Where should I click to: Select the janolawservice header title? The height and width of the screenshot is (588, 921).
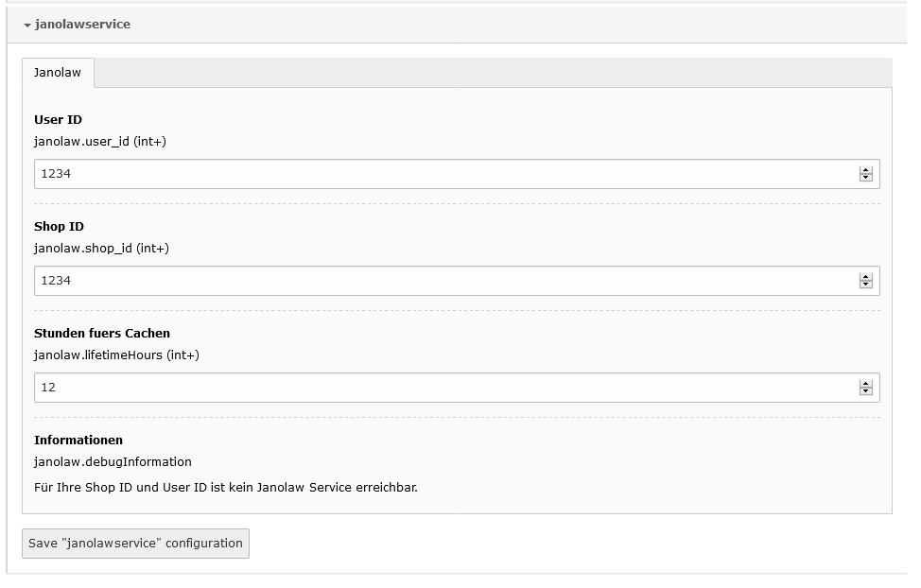click(83, 24)
